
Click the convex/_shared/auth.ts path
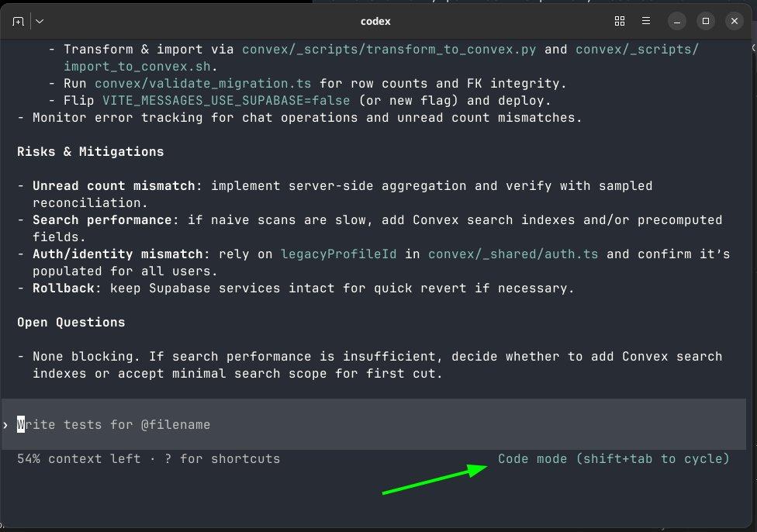click(513, 254)
